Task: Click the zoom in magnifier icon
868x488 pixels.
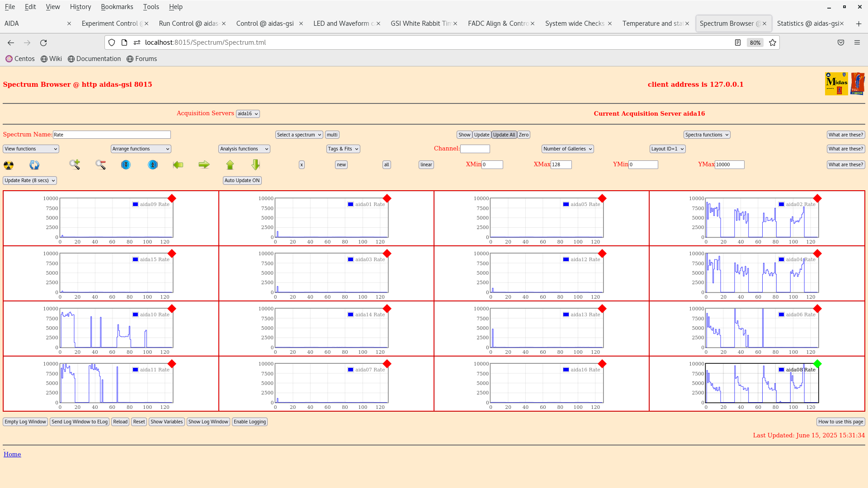Action: [x=75, y=164]
